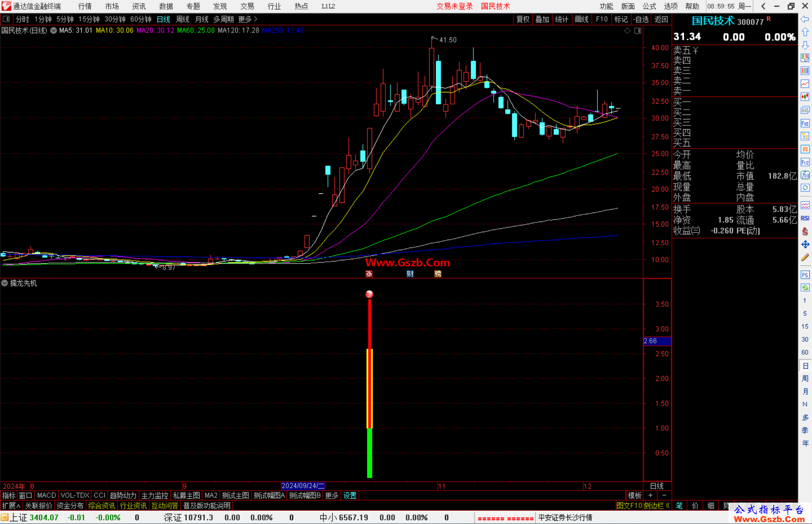This screenshot has width=812, height=524.
Task: Switch to 30-minute period in the right sidebar
Action: point(805,340)
